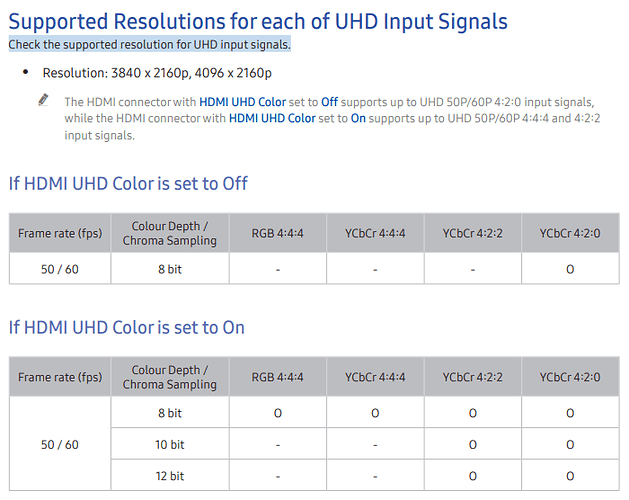Click the Resolution bullet item
Viewport: 629px width, 500px height.
(157, 73)
